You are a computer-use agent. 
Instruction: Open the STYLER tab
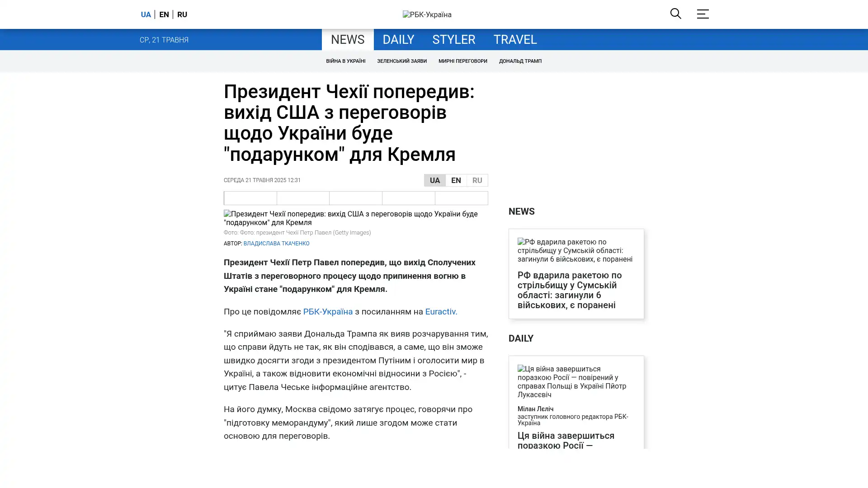[x=453, y=40]
